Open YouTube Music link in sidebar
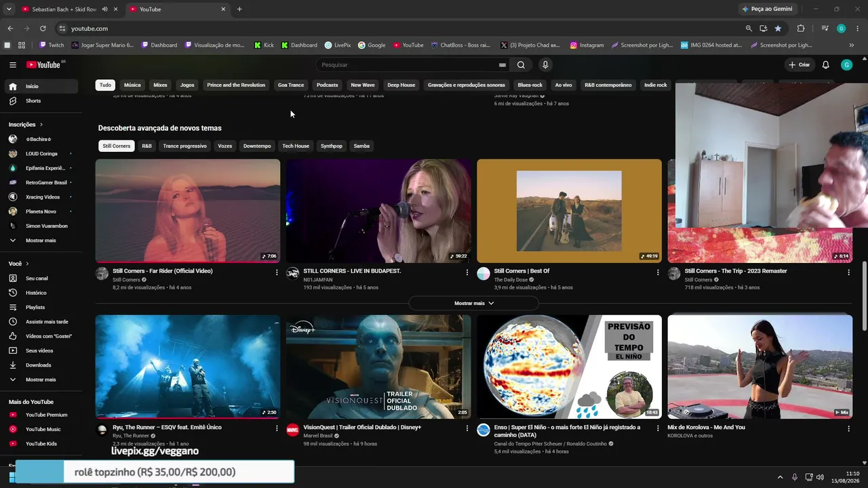Image resolution: width=868 pixels, height=488 pixels. pos(39,429)
